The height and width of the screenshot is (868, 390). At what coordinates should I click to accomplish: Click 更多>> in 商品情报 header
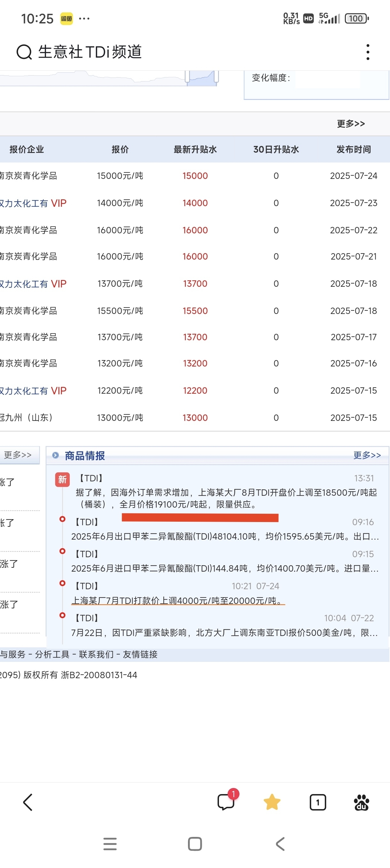pyautogui.click(x=367, y=455)
